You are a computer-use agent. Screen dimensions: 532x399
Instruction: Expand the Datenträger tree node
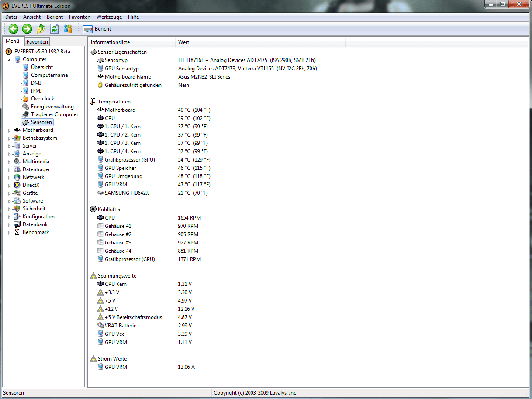pyautogui.click(x=10, y=169)
